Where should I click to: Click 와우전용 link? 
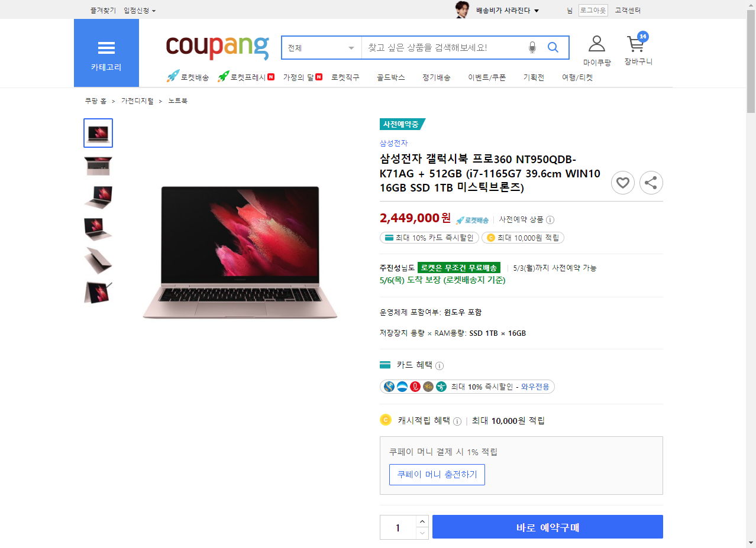click(x=535, y=387)
